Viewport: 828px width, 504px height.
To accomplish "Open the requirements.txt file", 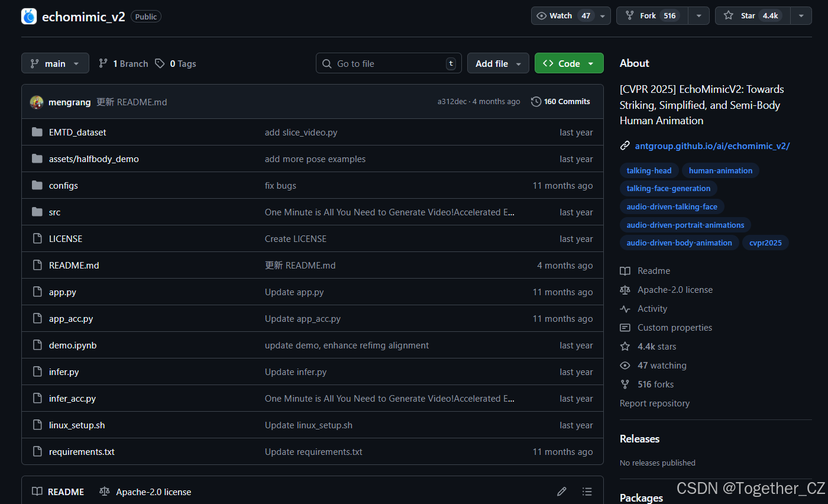I will click(82, 452).
